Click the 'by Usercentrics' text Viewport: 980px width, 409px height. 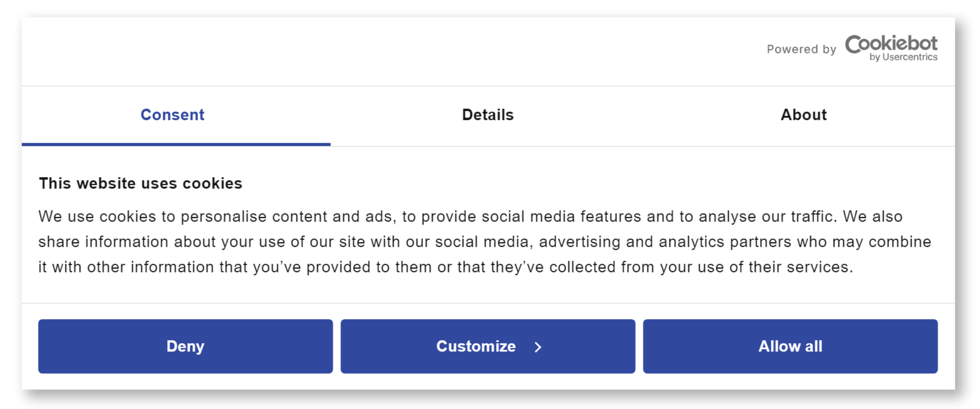tap(903, 57)
